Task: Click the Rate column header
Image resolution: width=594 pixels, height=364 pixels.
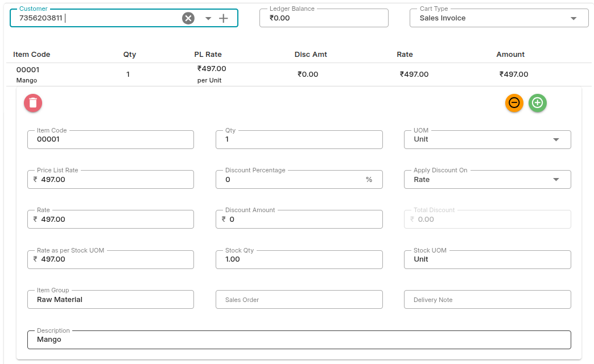Action: point(405,55)
